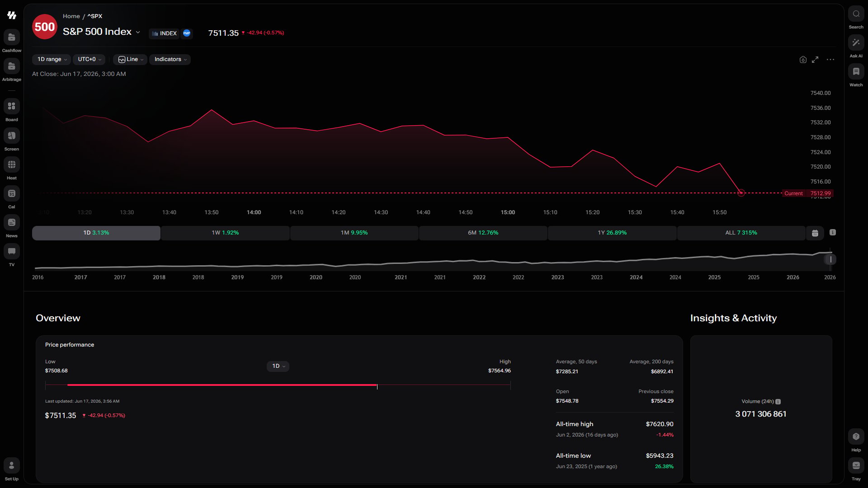Viewport: 868px width, 488px height.
Task: Open the date range calendar picker icon
Action: (x=815, y=233)
